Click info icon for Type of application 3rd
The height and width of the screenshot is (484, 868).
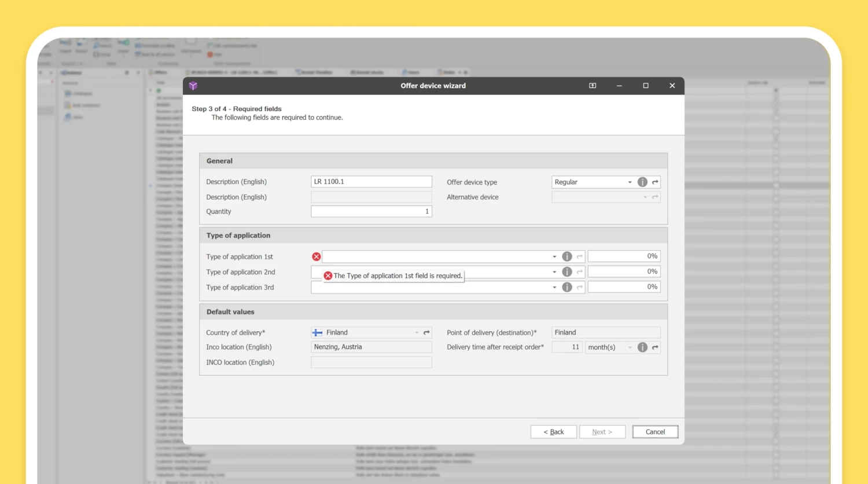click(x=567, y=287)
